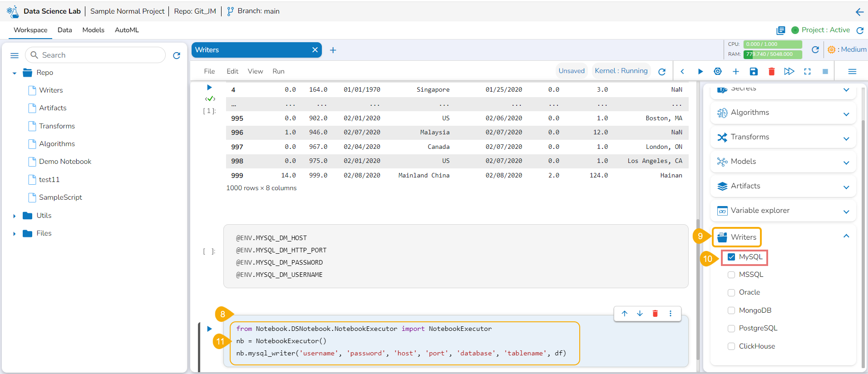The image size is (868, 374).
Task: Click the Kernel Running status button
Action: tap(621, 71)
